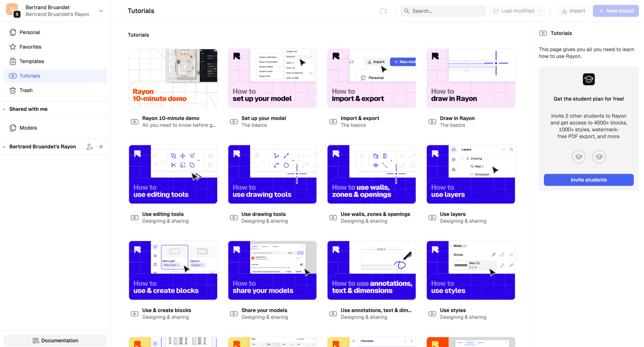Open the Use styles thumbnail
Image resolution: width=644 pixels, height=347 pixels.
click(471, 270)
